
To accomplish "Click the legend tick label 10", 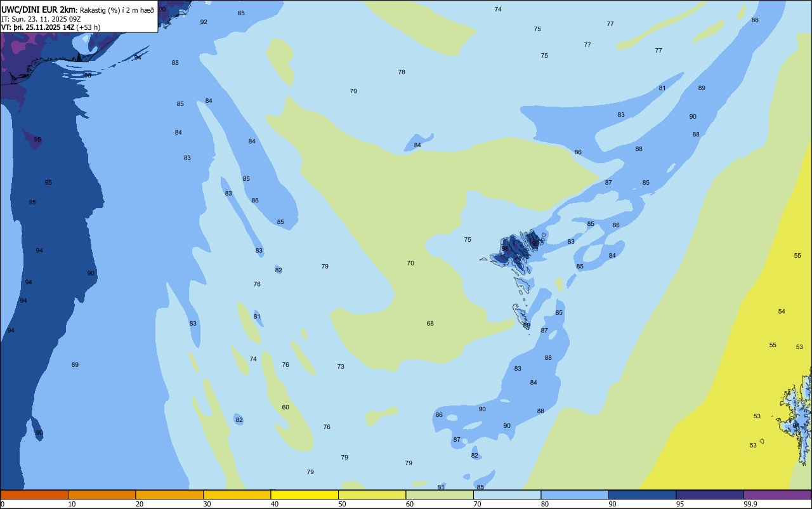I will pyautogui.click(x=72, y=504).
